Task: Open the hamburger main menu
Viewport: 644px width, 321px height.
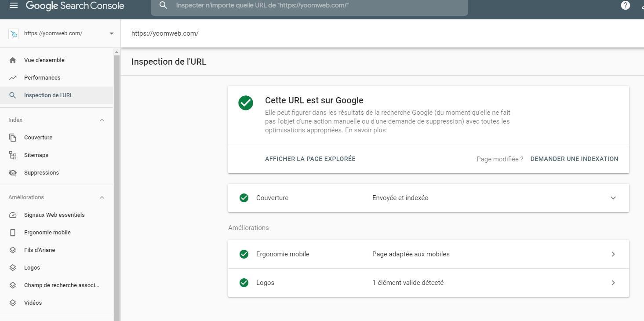Action: click(x=14, y=6)
